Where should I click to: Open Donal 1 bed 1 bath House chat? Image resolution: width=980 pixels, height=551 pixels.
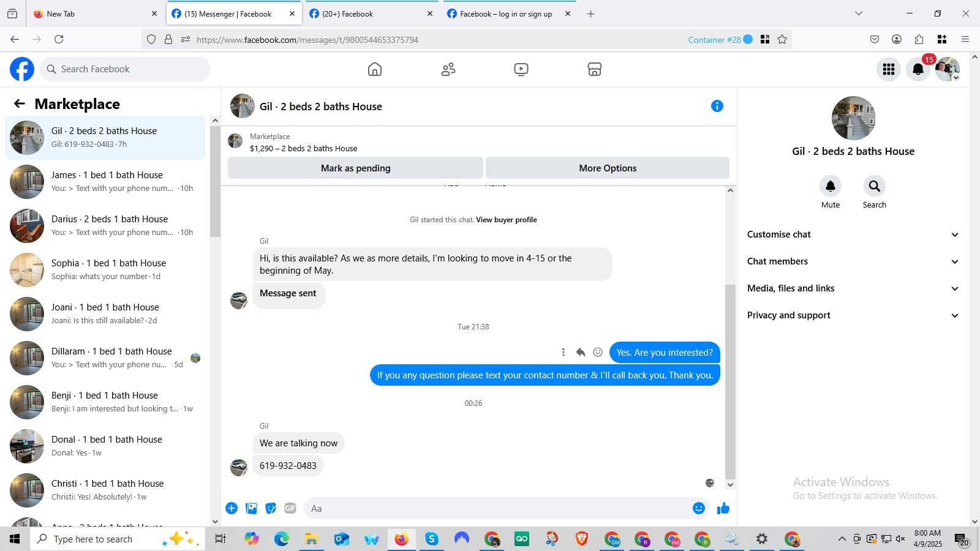pyautogui.click(x=105, y=446)
